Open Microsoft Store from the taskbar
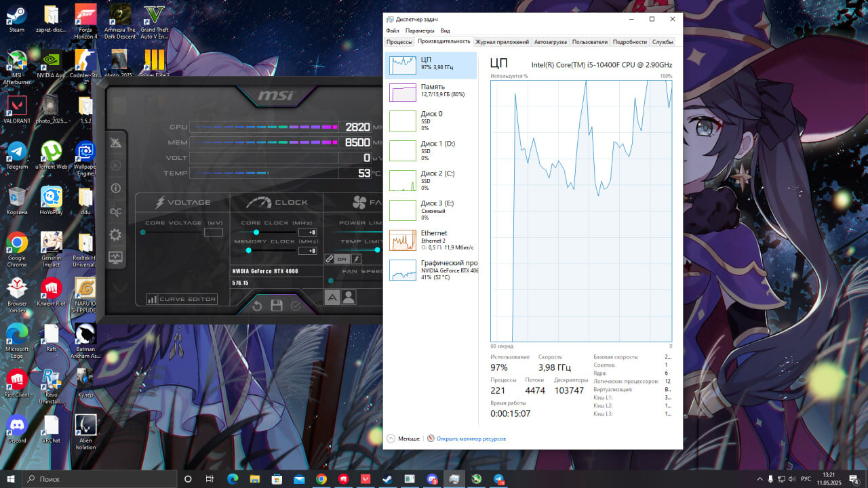The width and height of the screenshot is (868, 488). tap(277, 479)
